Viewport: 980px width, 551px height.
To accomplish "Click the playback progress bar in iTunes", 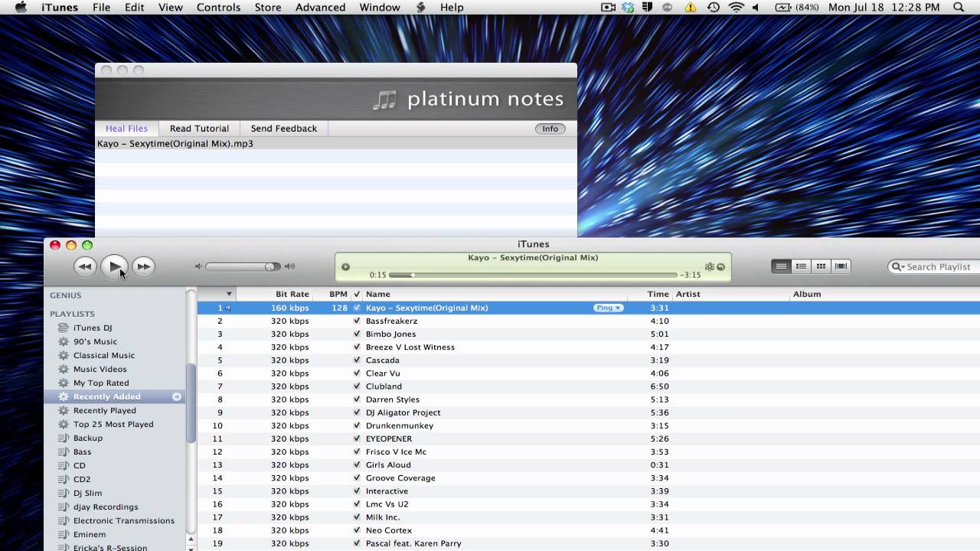I will tap(533, 275).
